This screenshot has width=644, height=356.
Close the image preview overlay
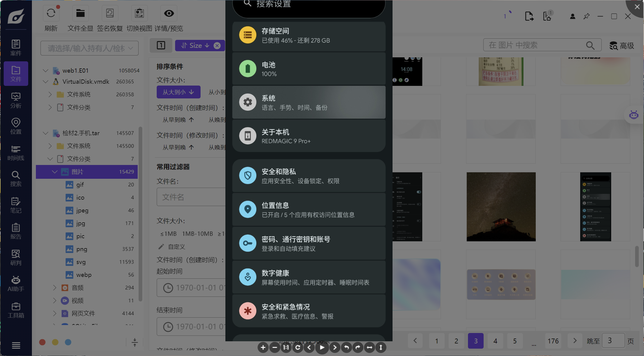637,7
